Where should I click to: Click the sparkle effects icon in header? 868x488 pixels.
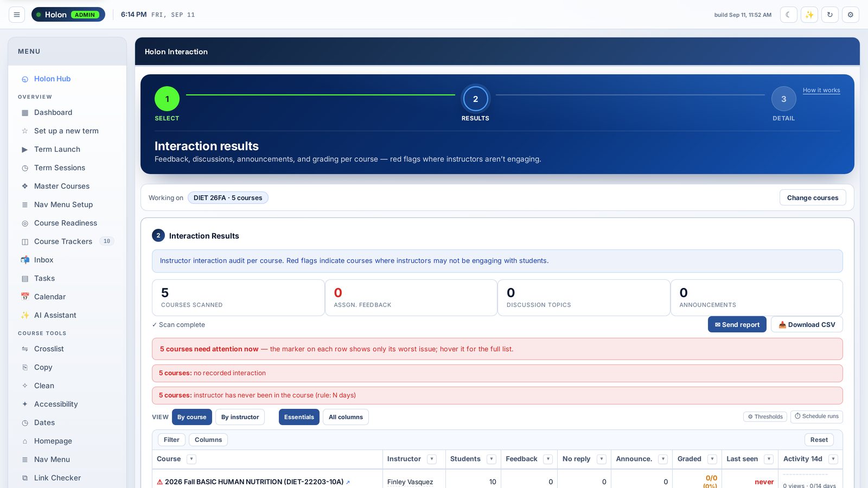pos(809,15)
